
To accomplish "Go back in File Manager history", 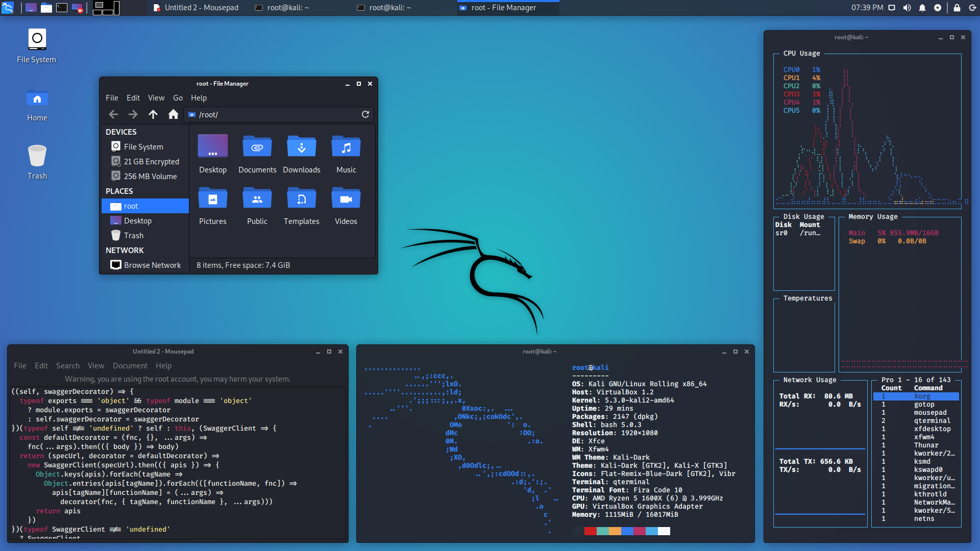I will 113,114.
